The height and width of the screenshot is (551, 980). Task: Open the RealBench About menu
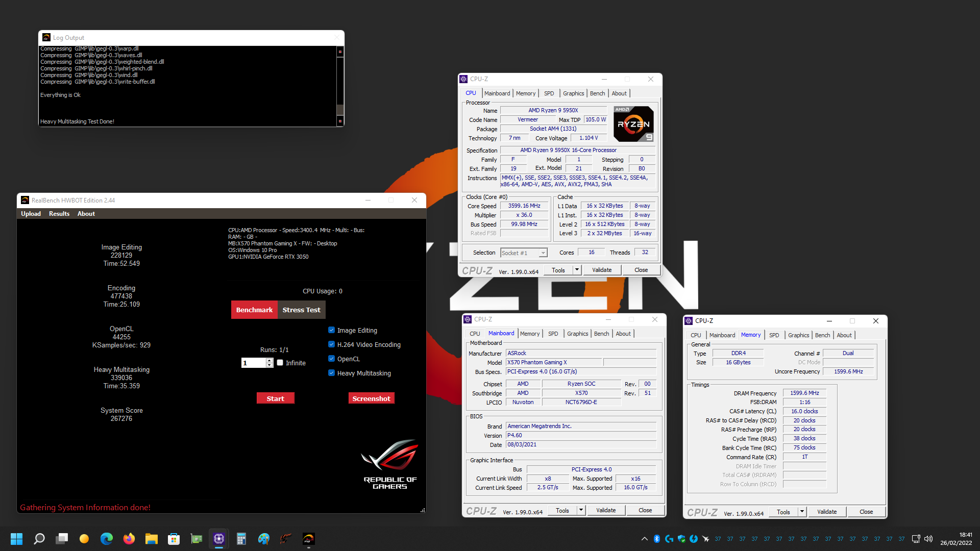86,214
